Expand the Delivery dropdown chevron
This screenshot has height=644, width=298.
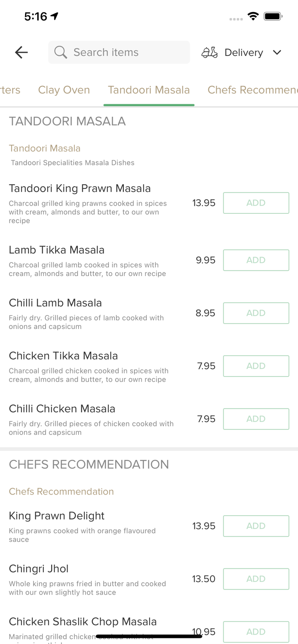277,52
